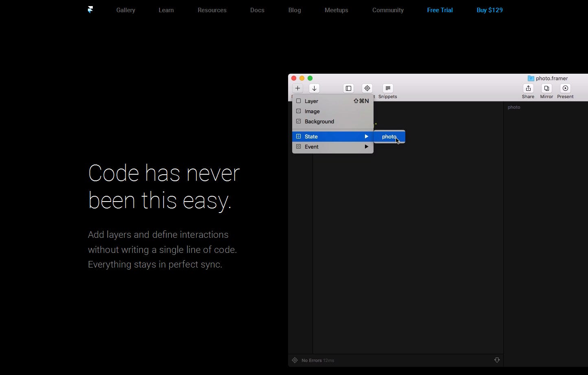Open the Blog link
Image resolution: width=588 pixels, height=375 pixels.
[295, 10]
